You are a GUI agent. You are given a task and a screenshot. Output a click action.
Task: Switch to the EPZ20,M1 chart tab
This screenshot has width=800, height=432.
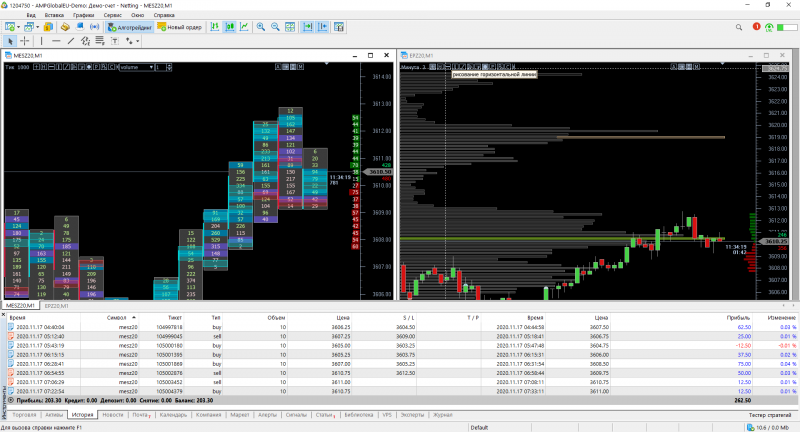coord(56,306)
